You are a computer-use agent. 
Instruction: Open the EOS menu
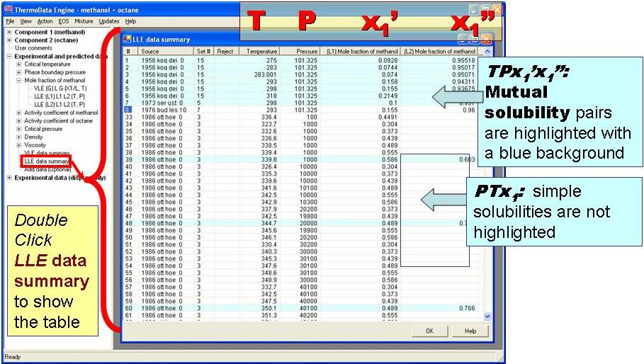tap(64, 21)
